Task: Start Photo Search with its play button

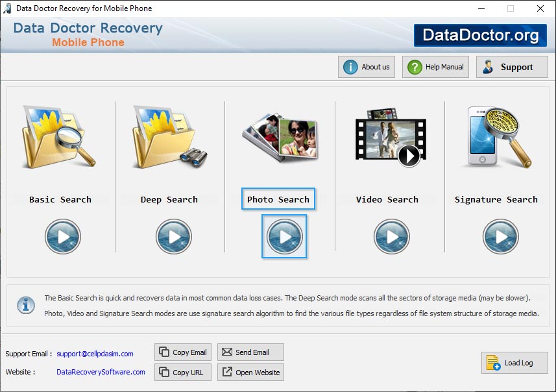Action: 284,237
